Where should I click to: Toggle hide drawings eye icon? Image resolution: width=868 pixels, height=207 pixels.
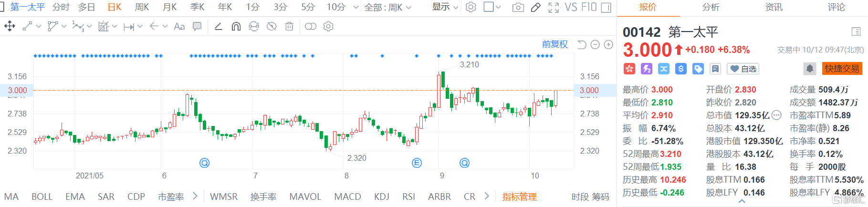coord(272,27)
